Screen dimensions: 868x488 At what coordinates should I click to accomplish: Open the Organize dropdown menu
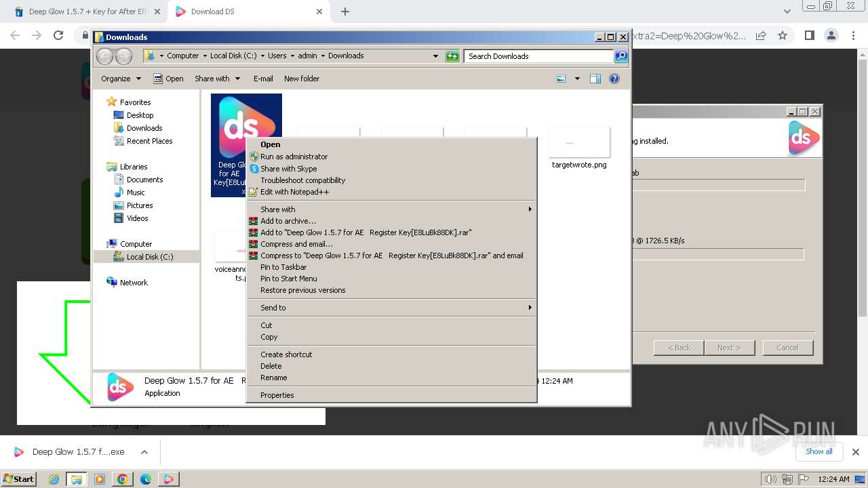click(x=121, y=79)
